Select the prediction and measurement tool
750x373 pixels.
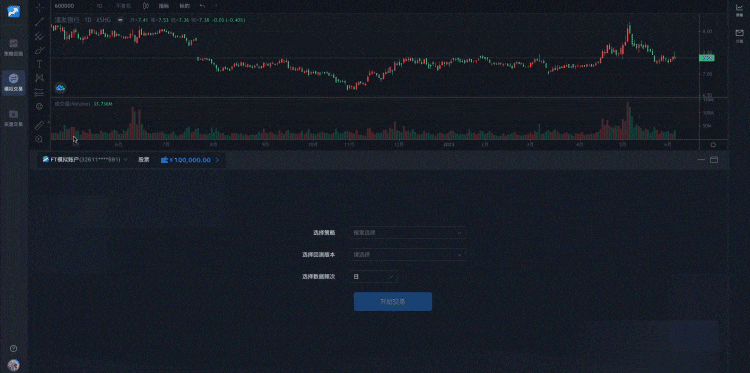point(40,92)
